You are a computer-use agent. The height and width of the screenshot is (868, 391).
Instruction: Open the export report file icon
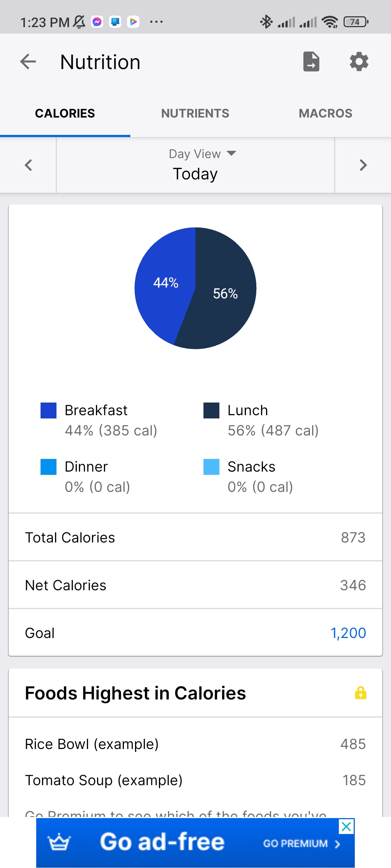[x=311, y=61]
